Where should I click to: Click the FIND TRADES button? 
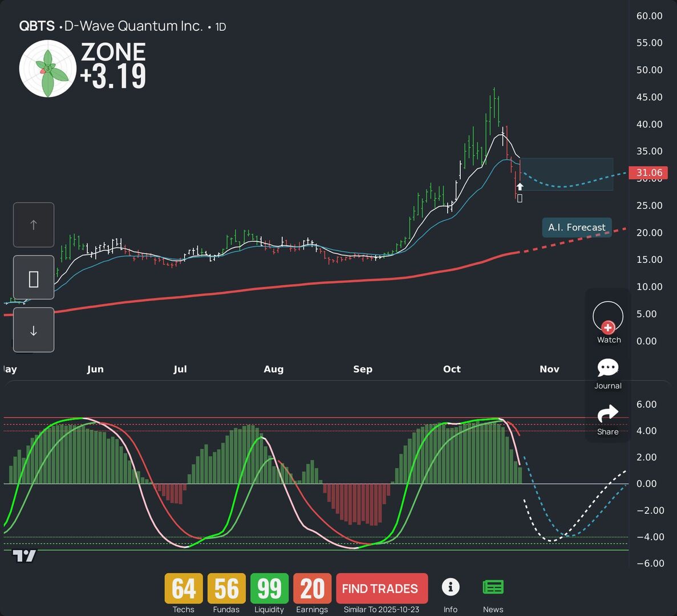tap(382, 589)
